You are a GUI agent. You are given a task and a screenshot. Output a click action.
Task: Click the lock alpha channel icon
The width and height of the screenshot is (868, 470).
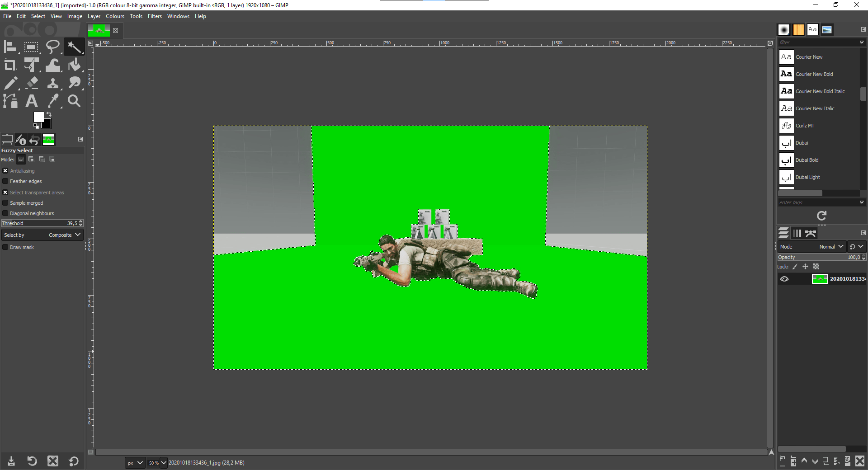click(x=816, y=267)
